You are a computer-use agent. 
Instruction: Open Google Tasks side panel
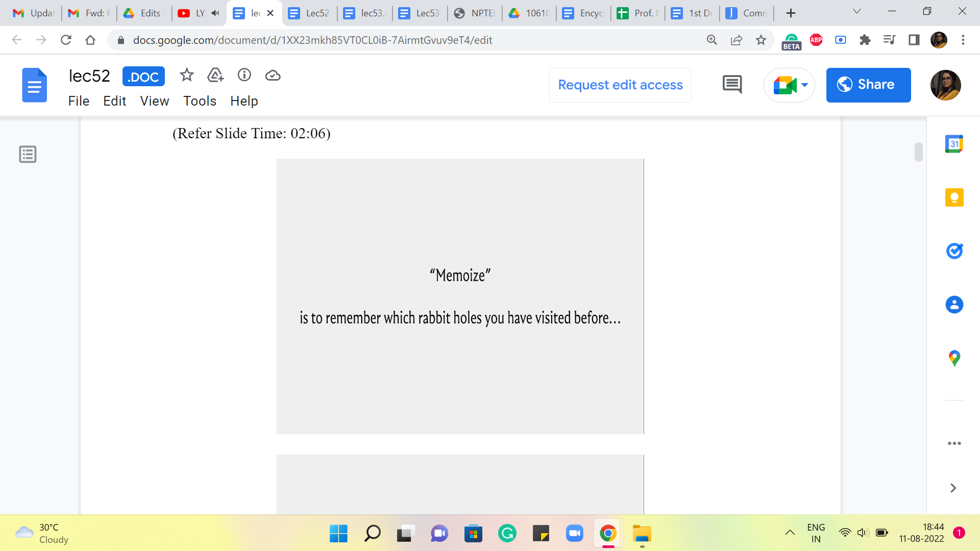pos(954,251)
